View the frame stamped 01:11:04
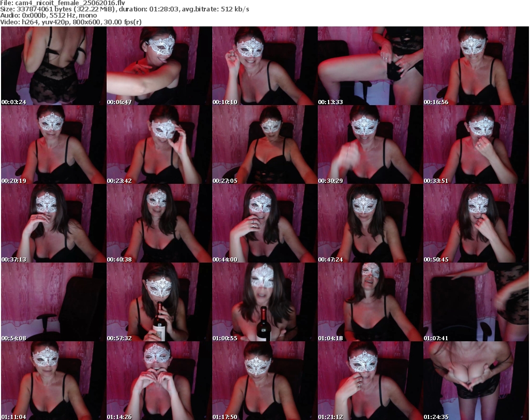 pos(54,381)
